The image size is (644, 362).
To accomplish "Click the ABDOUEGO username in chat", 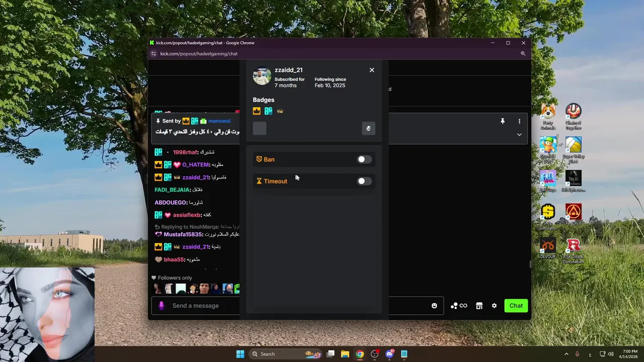I will coord(171,202).
